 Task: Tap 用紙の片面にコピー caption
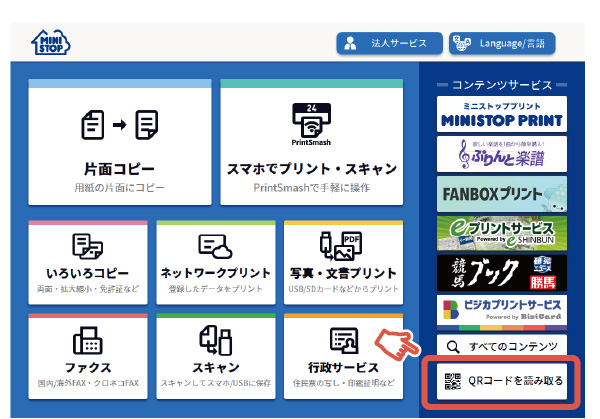[119, 187]
